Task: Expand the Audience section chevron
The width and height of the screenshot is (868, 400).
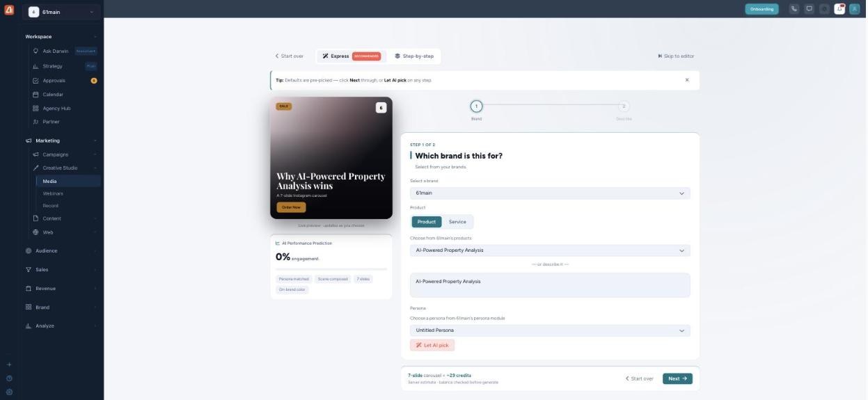Action: [95, 250]
